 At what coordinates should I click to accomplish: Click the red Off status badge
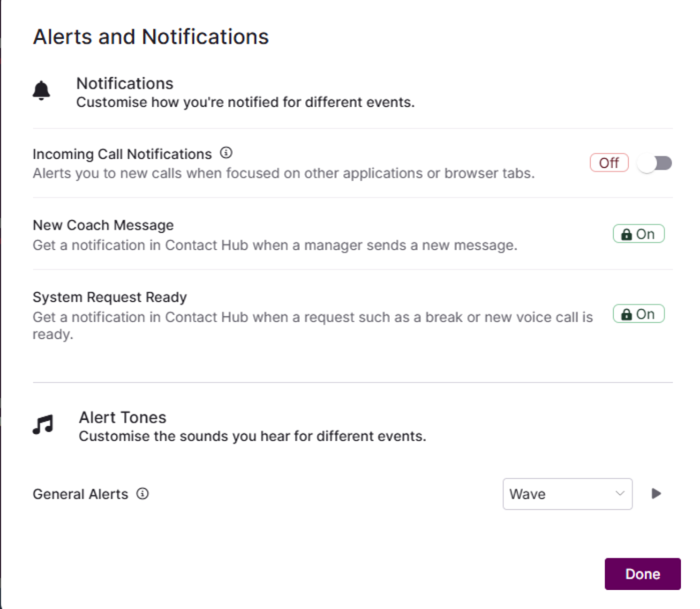coord(609,163)
